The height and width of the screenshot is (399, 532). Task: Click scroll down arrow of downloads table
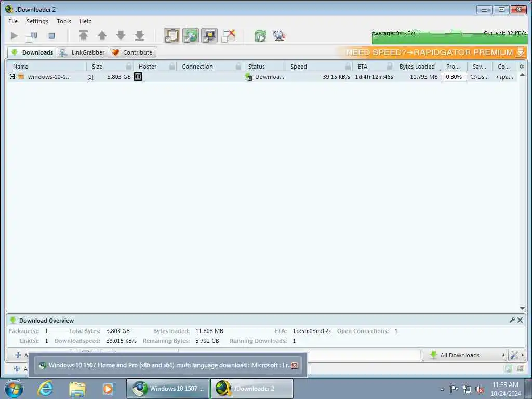coord(522,308)
